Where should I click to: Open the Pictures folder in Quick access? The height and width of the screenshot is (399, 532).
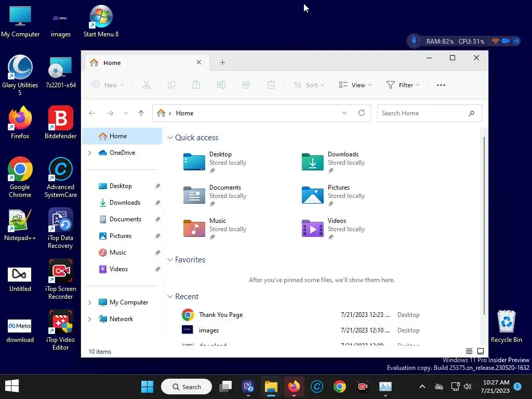tap(333, 195)
